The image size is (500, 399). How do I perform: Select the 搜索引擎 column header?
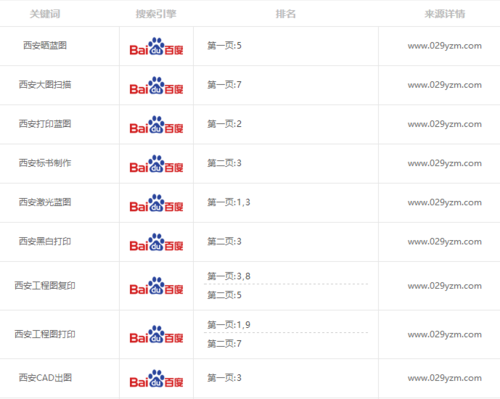(x=156, y=14)
